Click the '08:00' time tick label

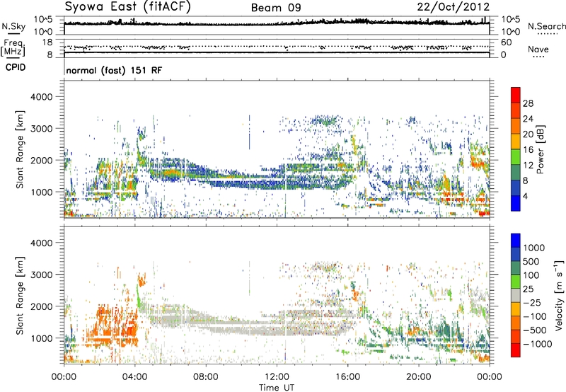click(206, 377)
